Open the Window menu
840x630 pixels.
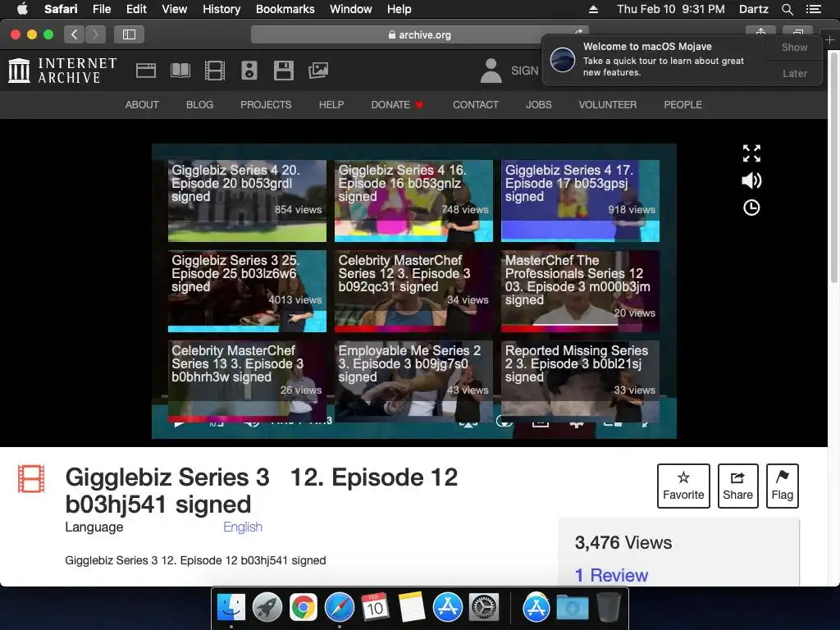click(351, 9)
